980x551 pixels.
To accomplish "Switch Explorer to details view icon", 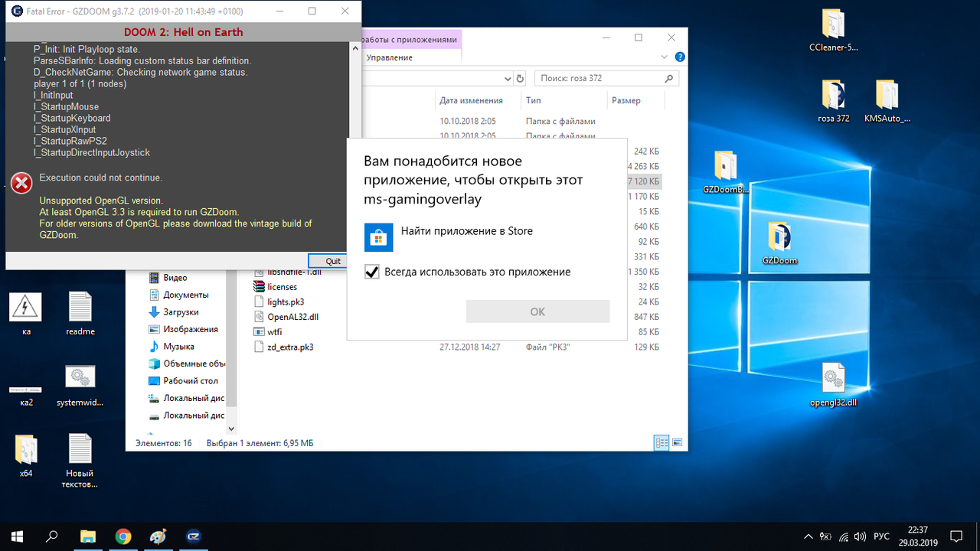I will (661, 443).
